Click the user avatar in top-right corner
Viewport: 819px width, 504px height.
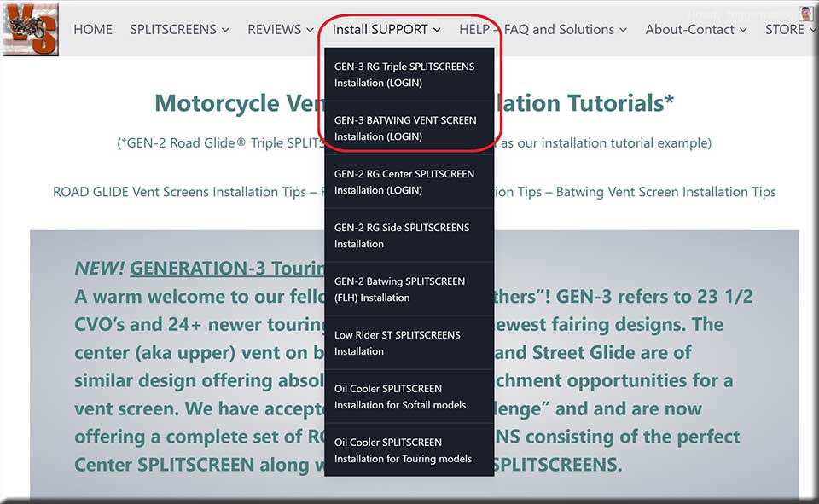[805, 14]
